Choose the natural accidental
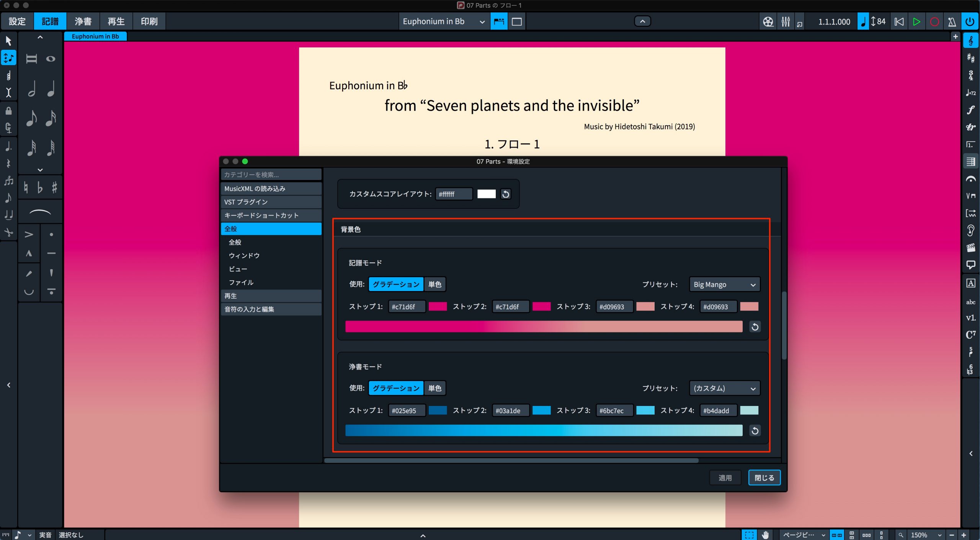This screenshot has height=540, width=980. pyautogui.click(x=26, y=187)
